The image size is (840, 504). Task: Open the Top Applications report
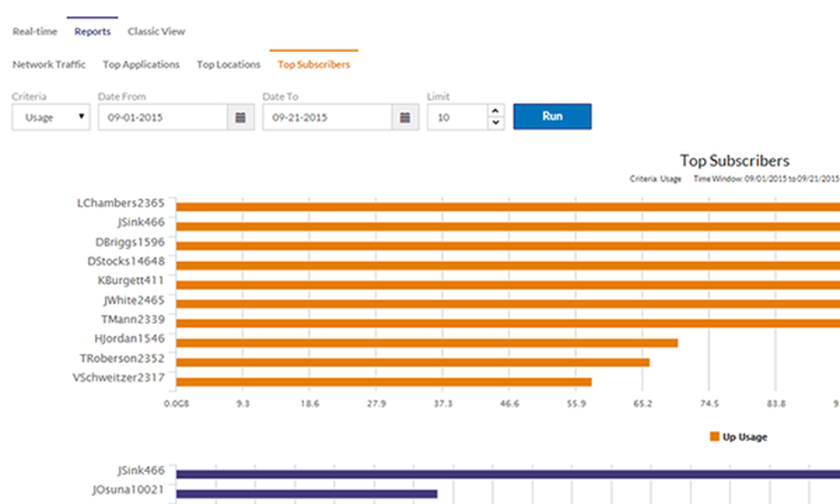(141, 64)
